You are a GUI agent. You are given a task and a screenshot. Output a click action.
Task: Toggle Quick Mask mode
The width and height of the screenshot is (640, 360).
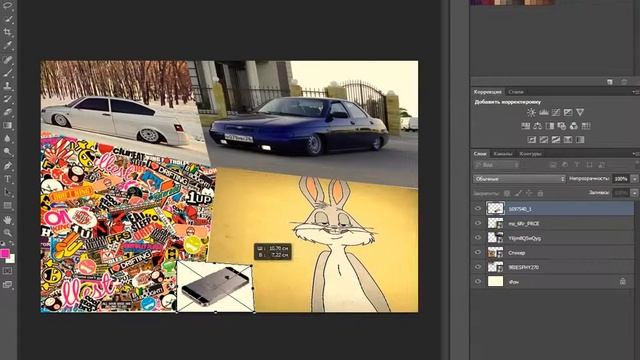pyautogui.click(x=7, y=271)
